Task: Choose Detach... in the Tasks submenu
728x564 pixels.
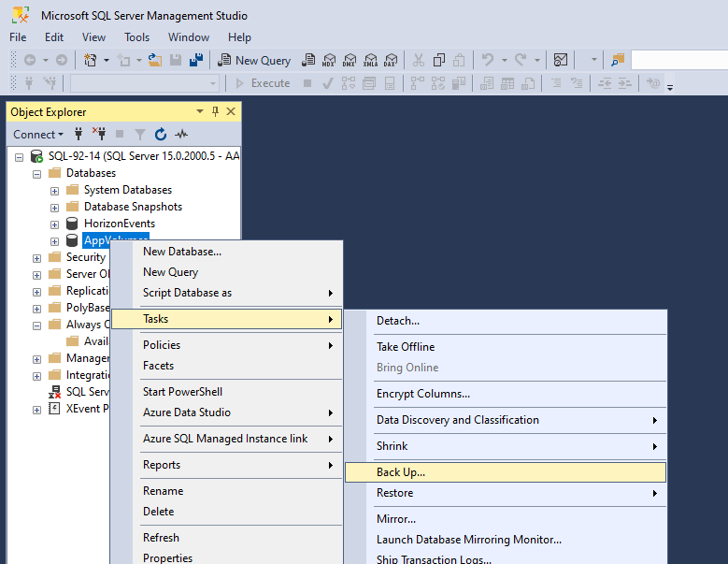Action: point(398,321)
